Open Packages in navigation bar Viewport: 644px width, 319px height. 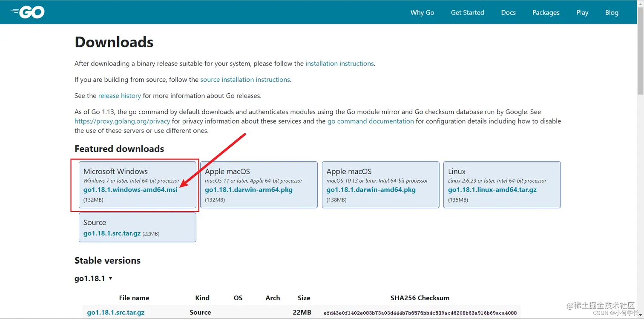click(x=546, y=12)
